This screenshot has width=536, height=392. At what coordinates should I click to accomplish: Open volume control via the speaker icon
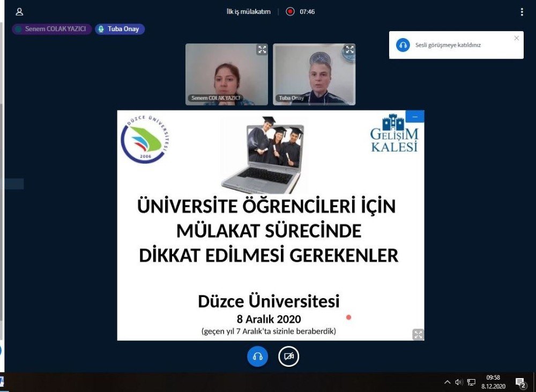click(458, 382)
